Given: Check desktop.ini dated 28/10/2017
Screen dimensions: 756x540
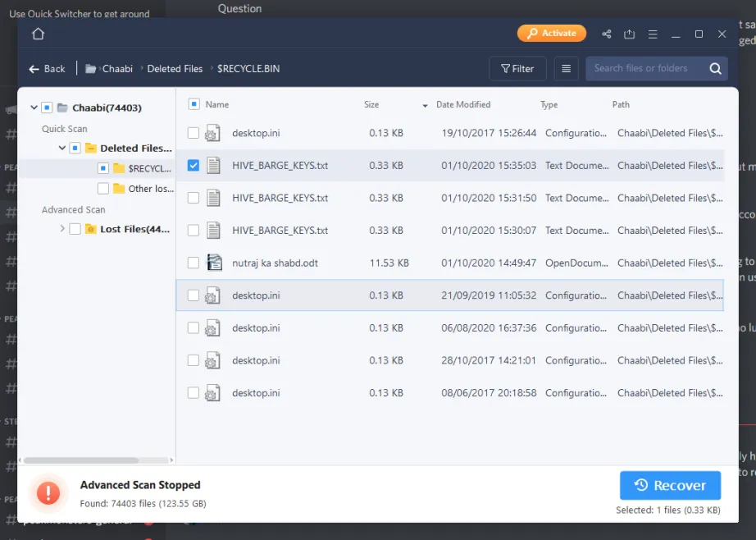Looking at the screenshot, I should [x=194, y=360].
